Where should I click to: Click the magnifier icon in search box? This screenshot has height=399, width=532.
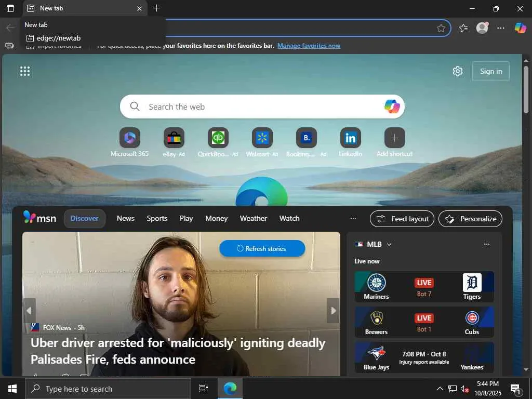(135, 107)
